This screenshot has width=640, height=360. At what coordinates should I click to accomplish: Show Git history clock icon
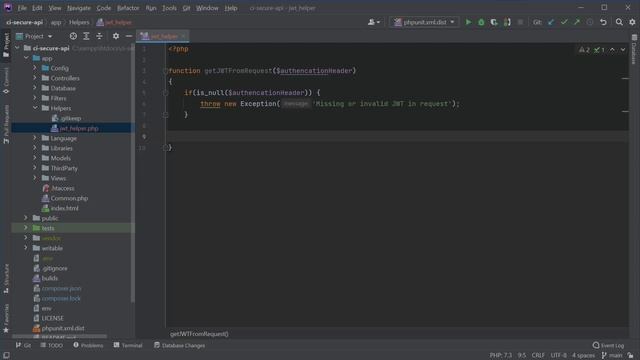click(590, 22)
